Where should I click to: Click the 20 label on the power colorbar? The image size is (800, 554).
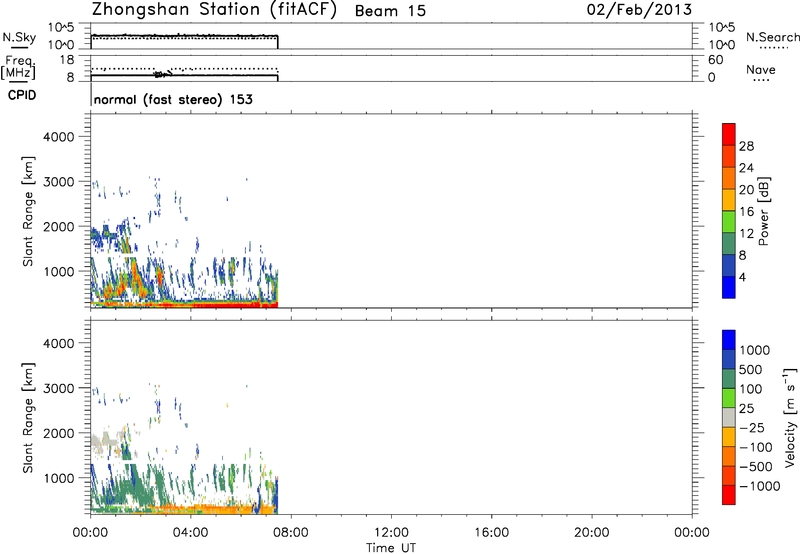[746, 190]
